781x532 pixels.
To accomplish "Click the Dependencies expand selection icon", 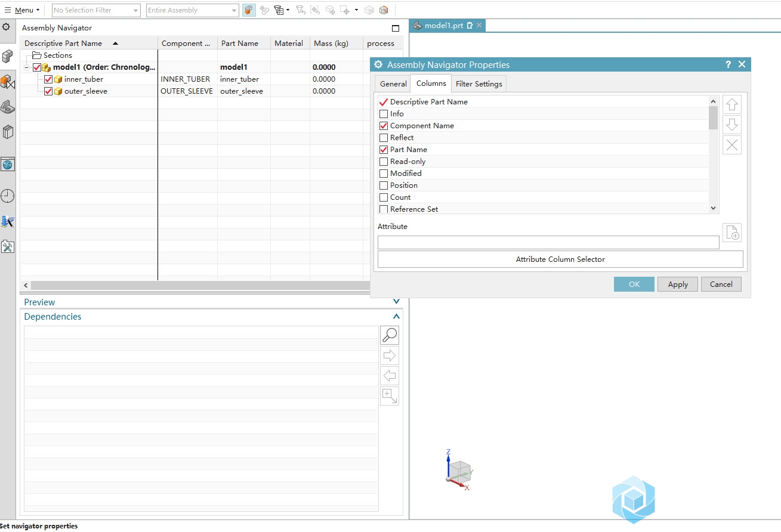I will (x=390, y=396).
